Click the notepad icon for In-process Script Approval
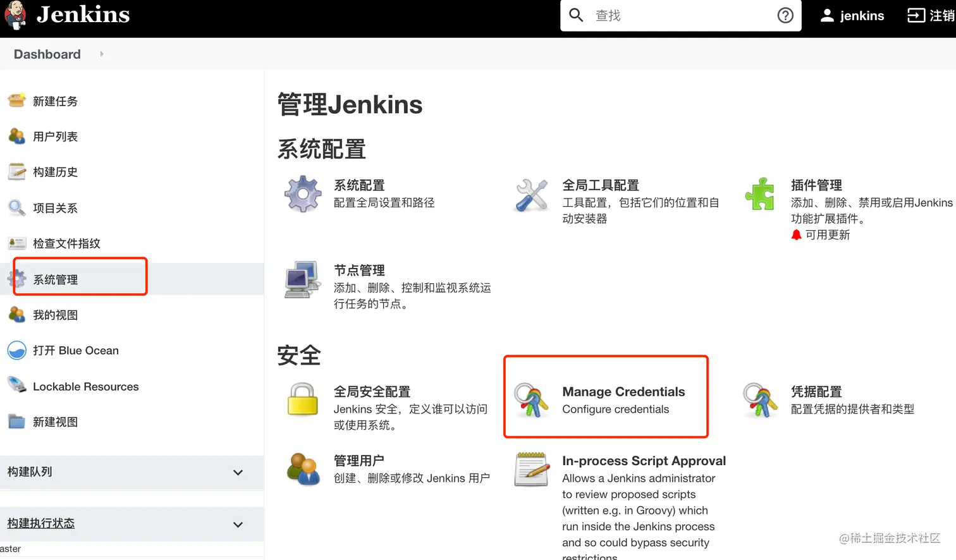956x560 pixels. [x=531, y=469]
